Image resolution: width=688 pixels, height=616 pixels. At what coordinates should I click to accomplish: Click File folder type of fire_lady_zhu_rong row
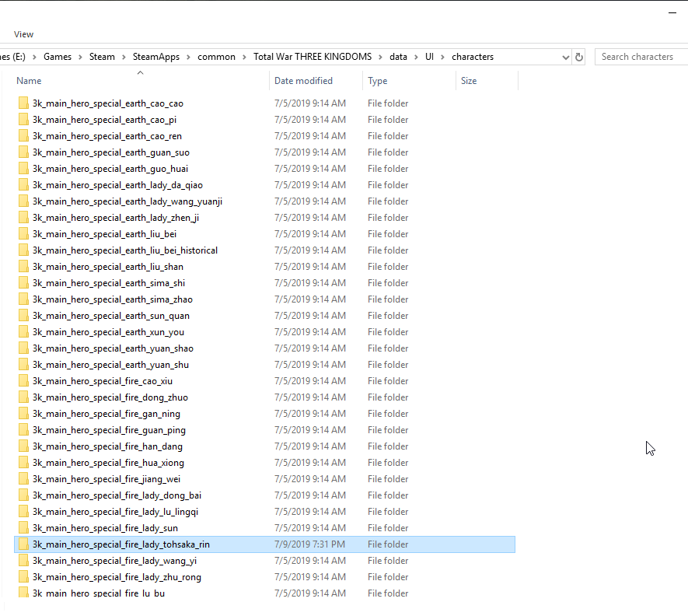[388, 577]
